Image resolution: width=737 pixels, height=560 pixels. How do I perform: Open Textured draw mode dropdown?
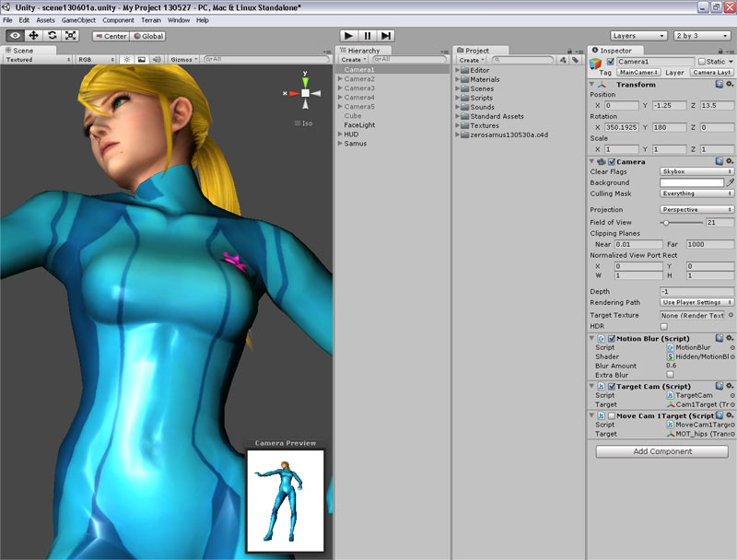(38, 60)
